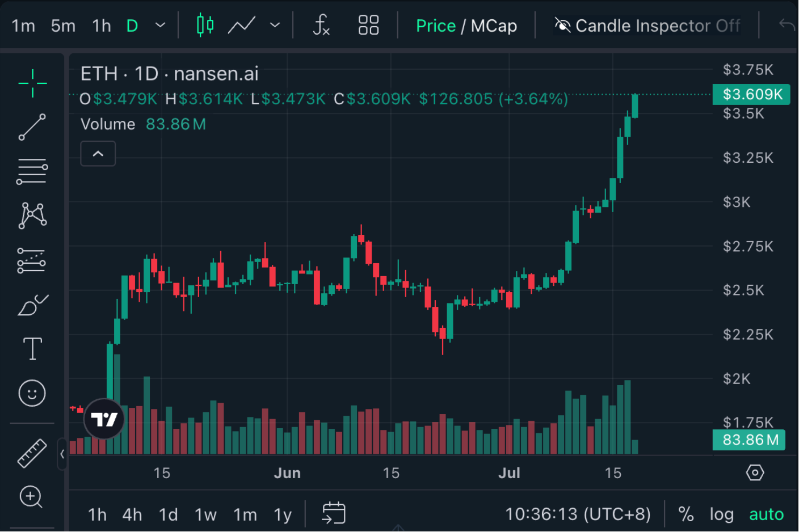Switch to the D daily timeframe
Image resolution: width=799 pixels, height=532 pixels.
click(132, 25)
